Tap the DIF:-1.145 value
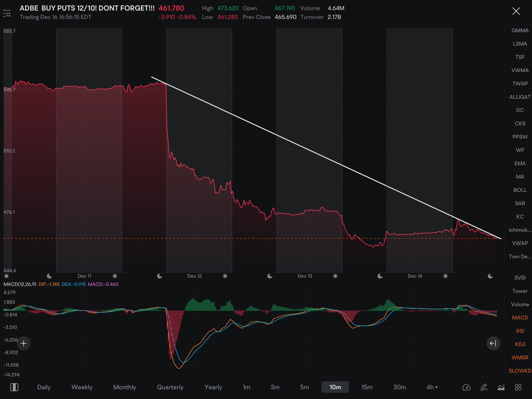 click(49, 284)
